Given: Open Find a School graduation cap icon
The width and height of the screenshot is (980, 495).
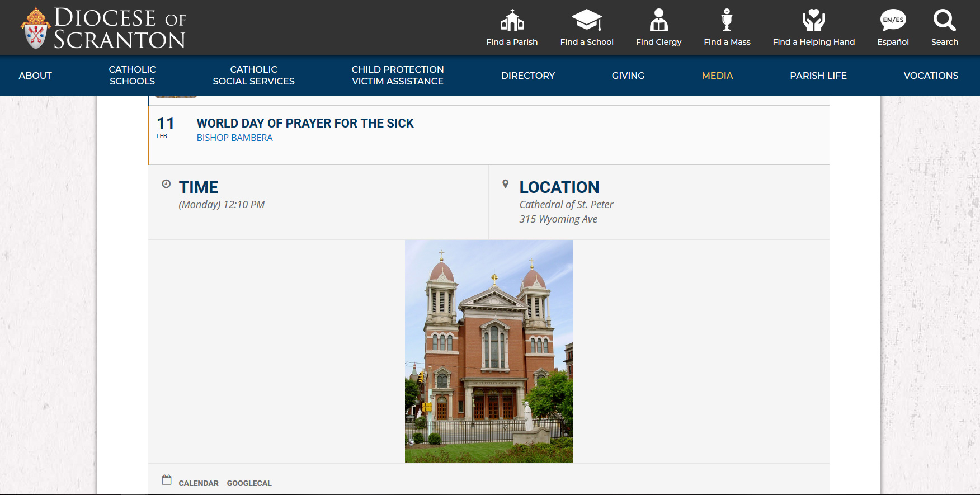Looking at the screenshot, I should coord(586,21).
